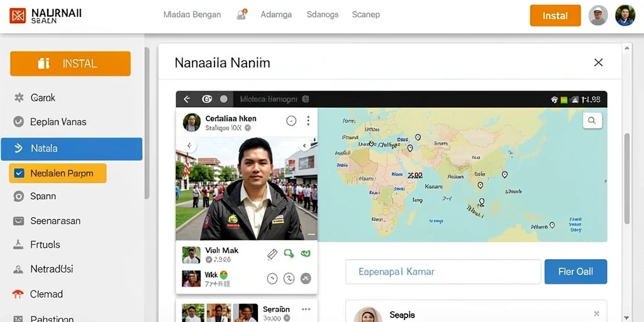The height and width of the screenshot is (322, 644).
Task: Open the Seapls contact avatar
Action: 368,314
